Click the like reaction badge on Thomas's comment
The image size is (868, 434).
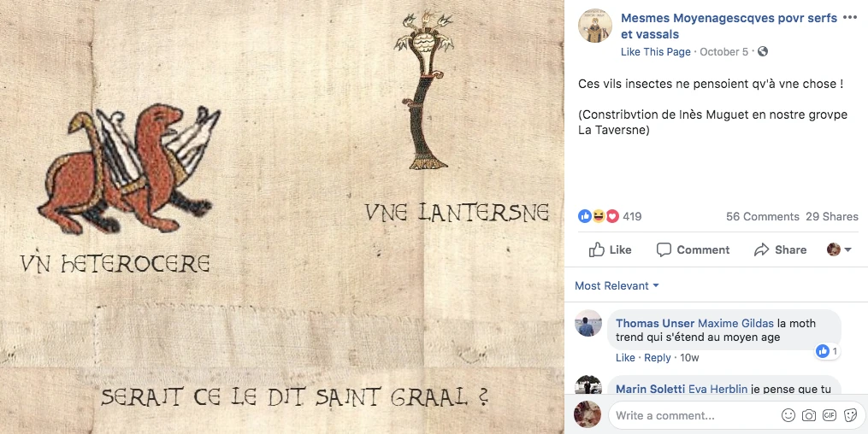click(828, 351)
